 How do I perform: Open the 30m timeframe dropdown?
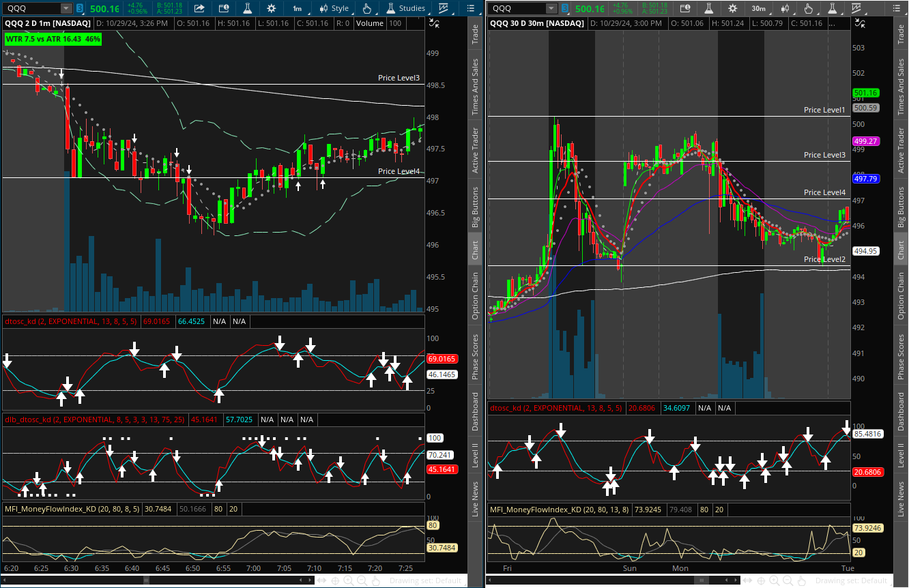click(x=758, y=8)
